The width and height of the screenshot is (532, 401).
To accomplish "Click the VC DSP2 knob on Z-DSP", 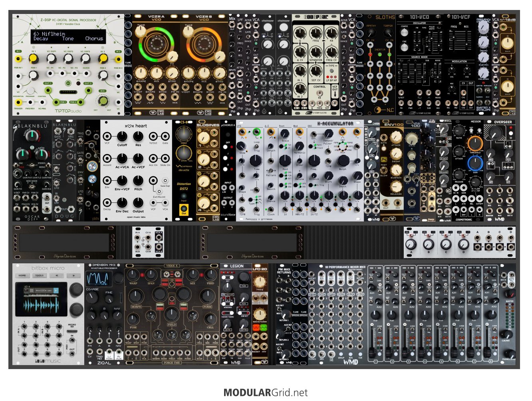I will [x=68, y=59].
